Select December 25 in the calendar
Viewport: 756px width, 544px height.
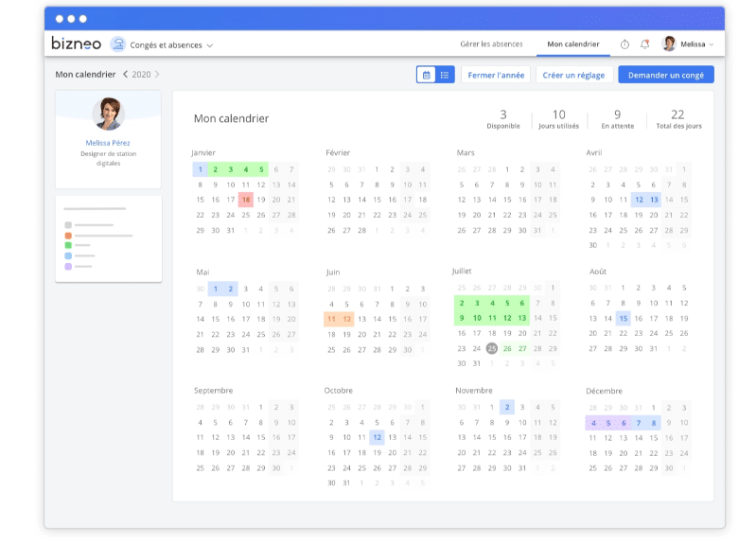pyautogui.click(x=593, y=468)
